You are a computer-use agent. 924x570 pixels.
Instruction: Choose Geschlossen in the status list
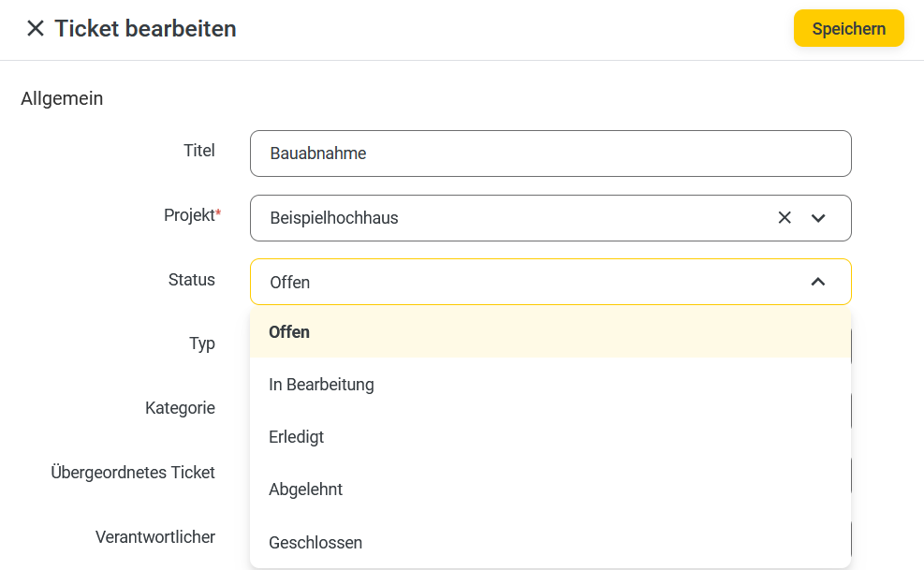pyautogui.click(x=550, y=542)
